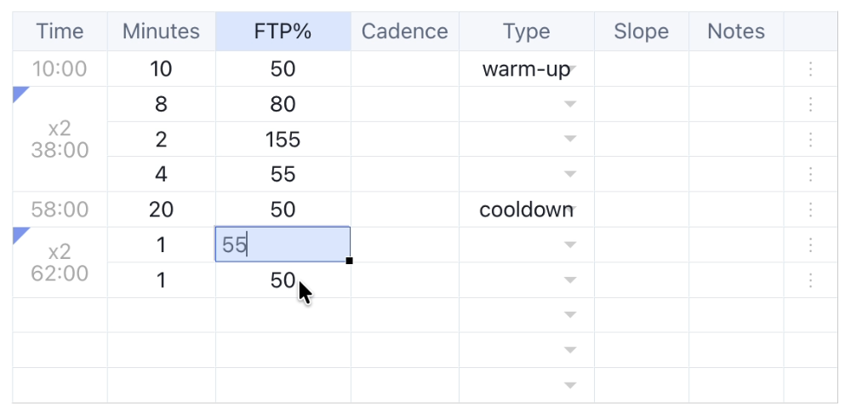Open the Type dropdown in the first empty row
The height and width of the screenshot is (414, 868).
tap(570, 315)
